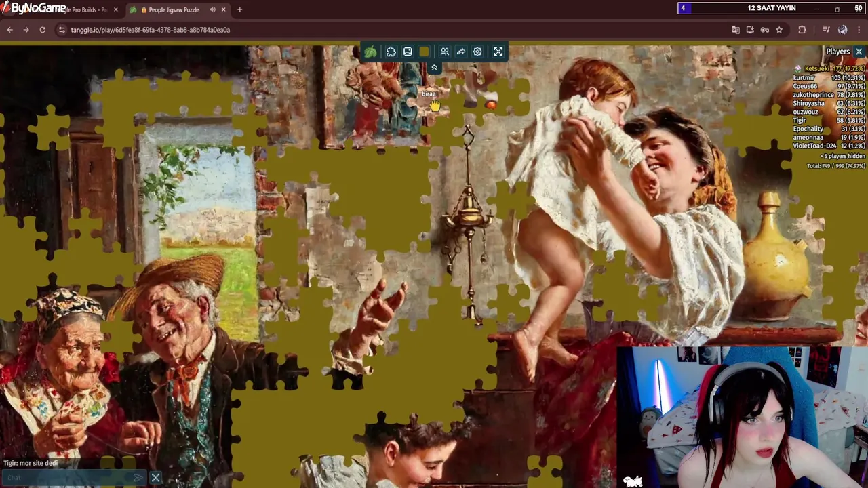This screenshot has height=488, width=868.
Task: Click the share puzzle arrow icon
Action: point(461,52)
